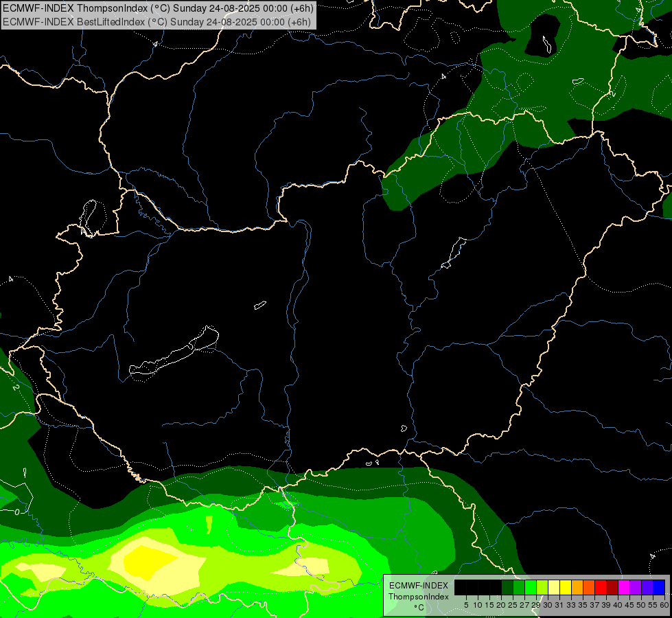Viewport: 672px width, 618px height.
Task: Click legend tick value '55'
Action: (x=652, y=605)
